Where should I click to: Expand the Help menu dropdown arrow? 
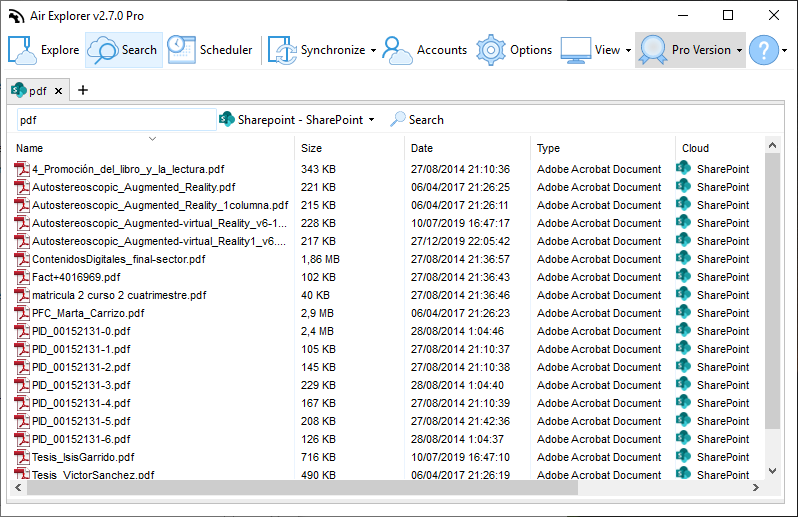785,50
